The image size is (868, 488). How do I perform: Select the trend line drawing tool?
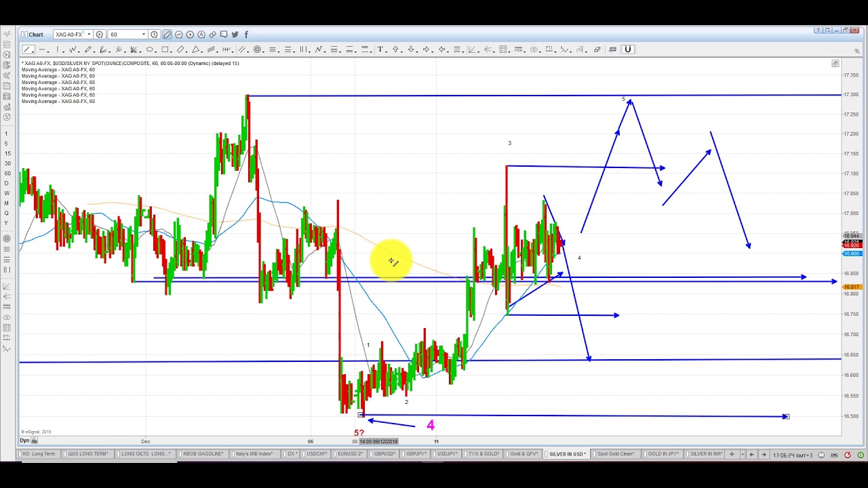coord(27,49)
